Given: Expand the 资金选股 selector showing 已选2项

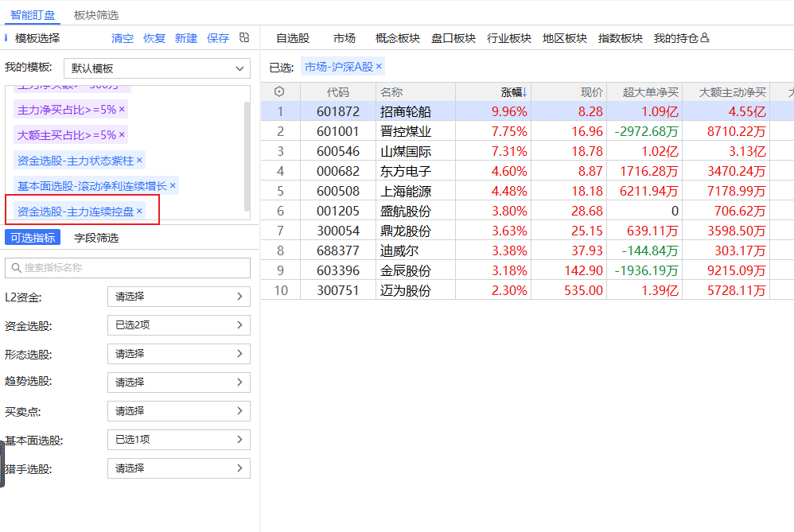Looking at the screenshot, I should (x=179, y=325).
